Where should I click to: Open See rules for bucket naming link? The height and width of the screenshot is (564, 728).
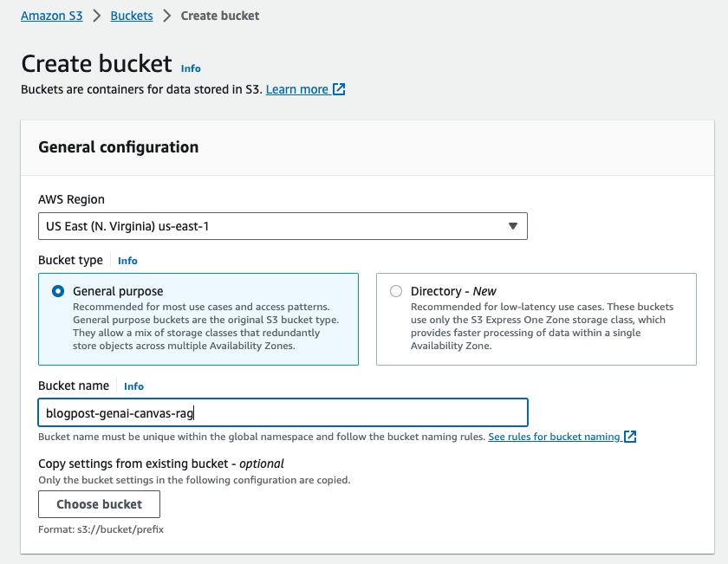coord(555,437)
